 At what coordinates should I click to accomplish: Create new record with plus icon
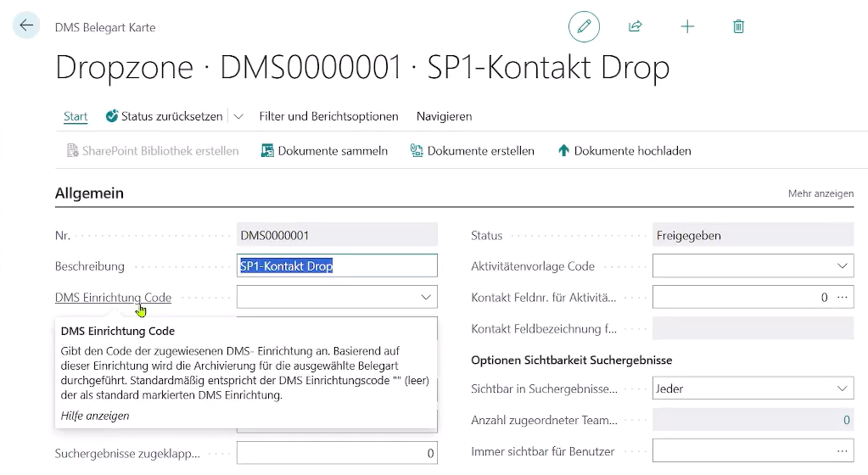tap(687, 26)
